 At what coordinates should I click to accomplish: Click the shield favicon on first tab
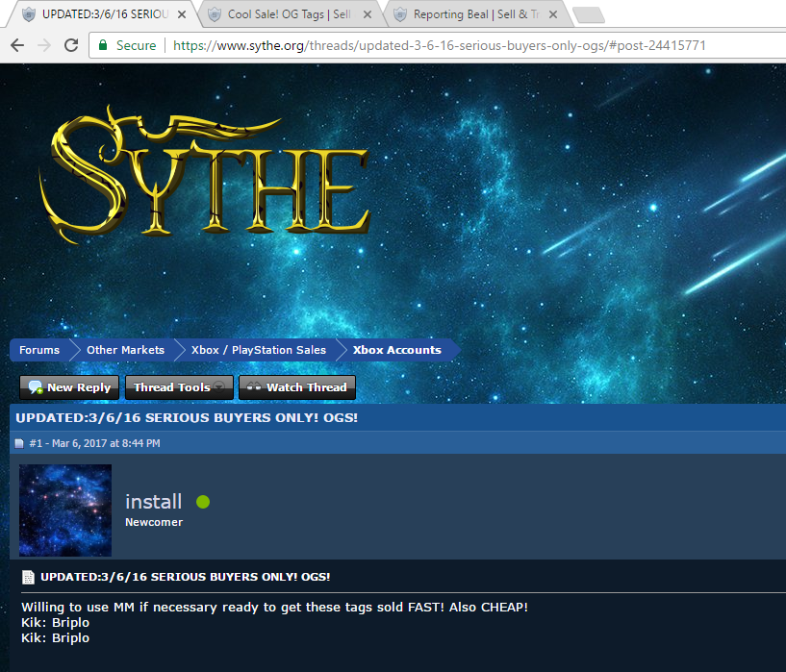click(29, 14)
